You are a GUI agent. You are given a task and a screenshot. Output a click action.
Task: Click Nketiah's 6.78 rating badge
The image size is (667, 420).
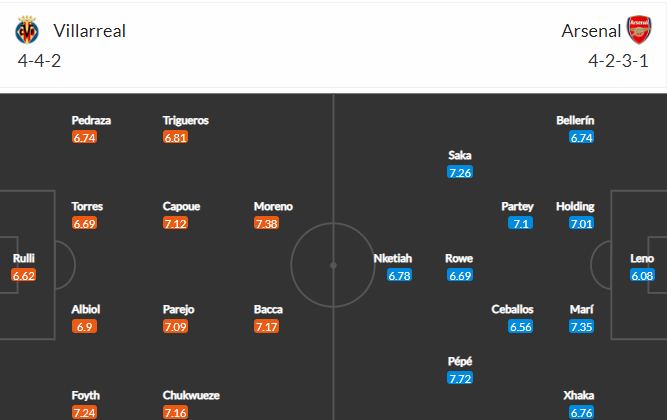coord(399,276)
